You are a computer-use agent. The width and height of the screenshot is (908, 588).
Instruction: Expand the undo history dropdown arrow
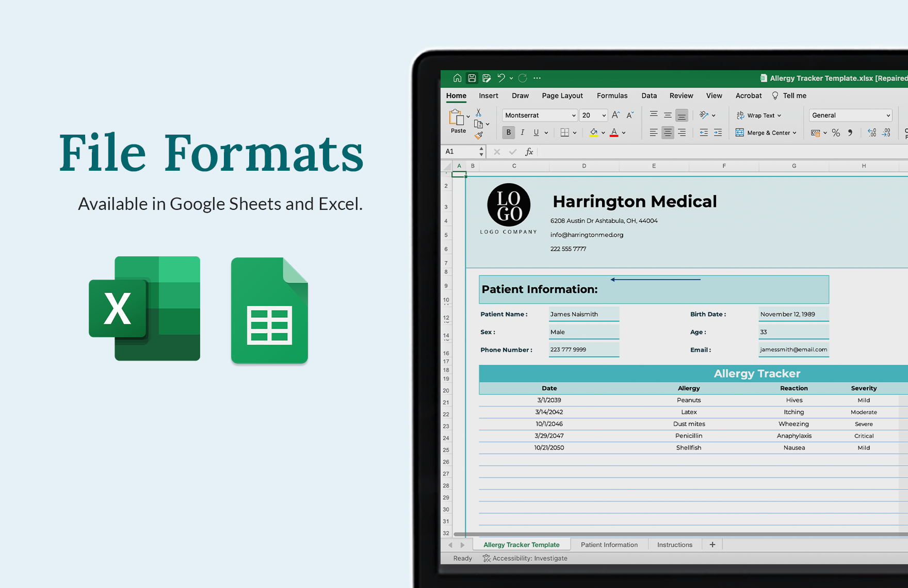coord(511,78)
